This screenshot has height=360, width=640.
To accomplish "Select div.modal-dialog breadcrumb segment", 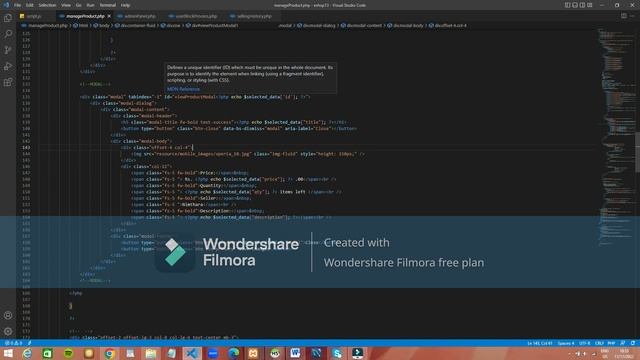I will click(x=316, y=25).
